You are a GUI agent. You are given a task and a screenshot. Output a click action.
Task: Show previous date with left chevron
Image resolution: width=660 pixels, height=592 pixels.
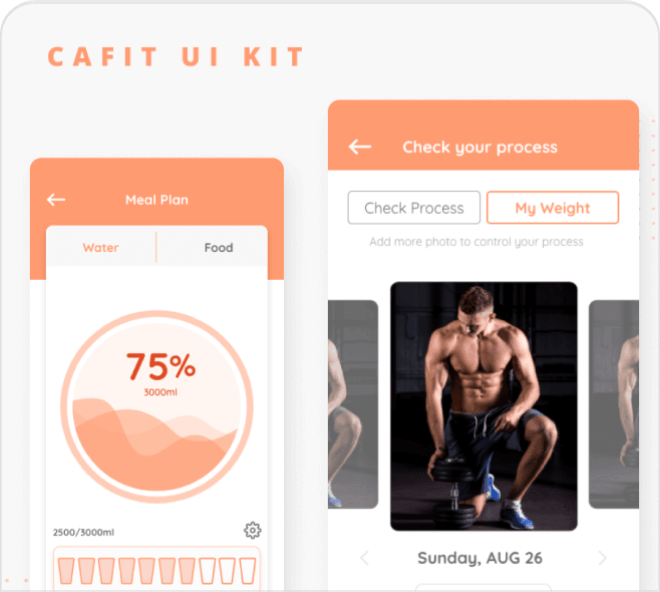coord(365,558)
